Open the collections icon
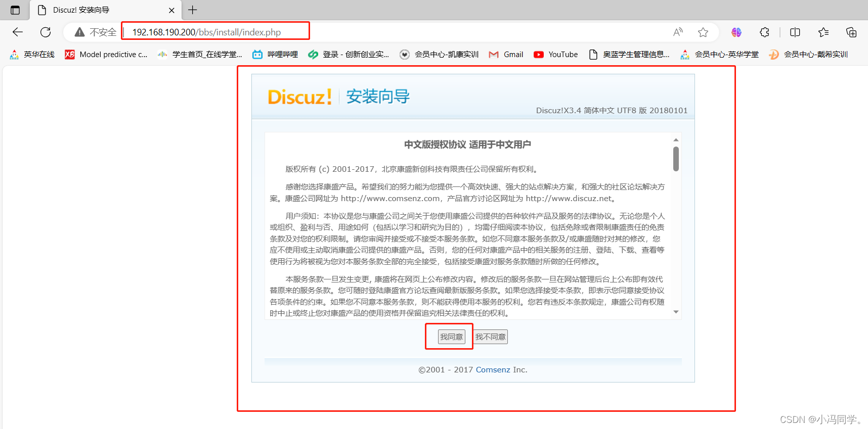Screen dimensions: 868x429 [851, 32]
